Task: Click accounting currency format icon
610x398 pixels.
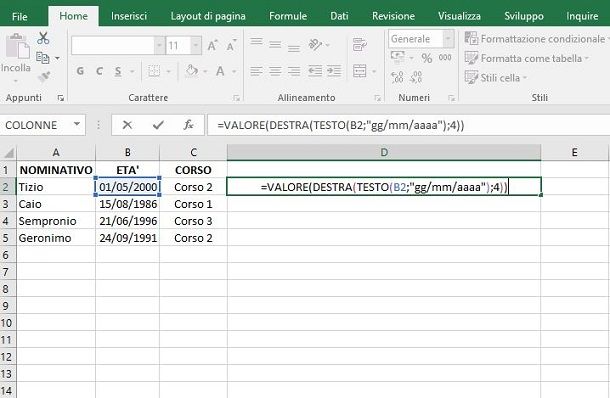Action: (x=398, y=57)
